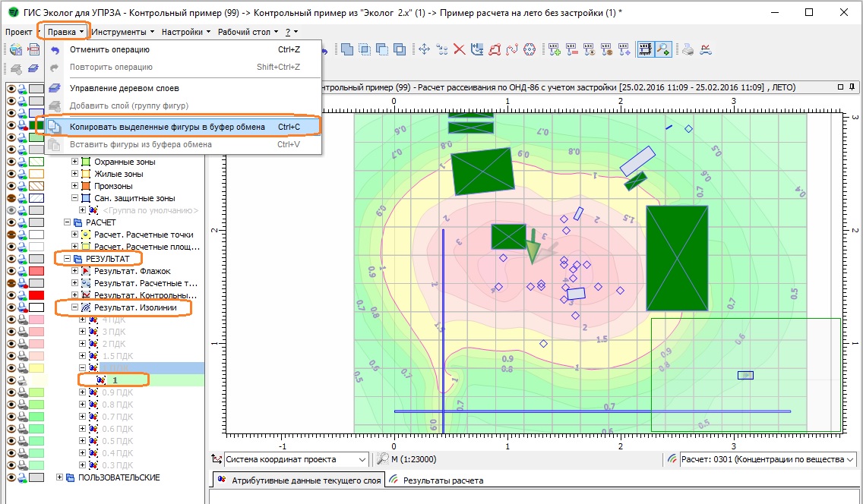863x504 pixels.
Task: Open the Инструменты menu
Action: (x=122, y=32)
